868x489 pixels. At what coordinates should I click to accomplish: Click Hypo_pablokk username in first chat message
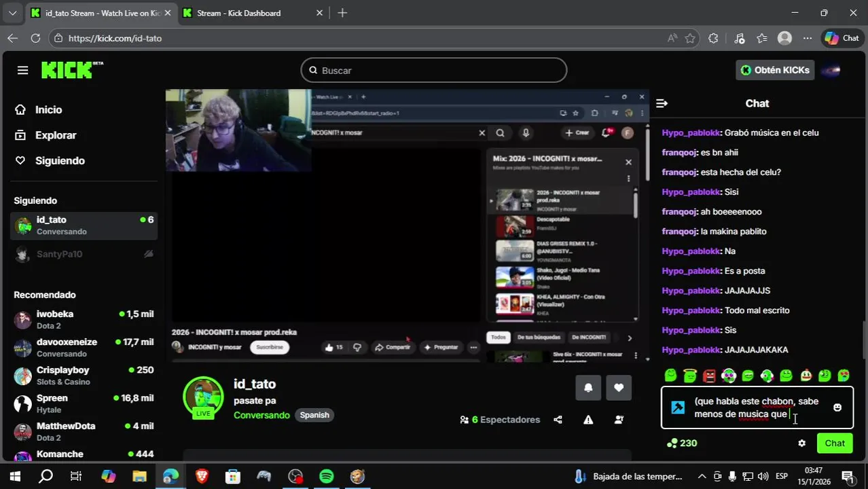point(691,133)
